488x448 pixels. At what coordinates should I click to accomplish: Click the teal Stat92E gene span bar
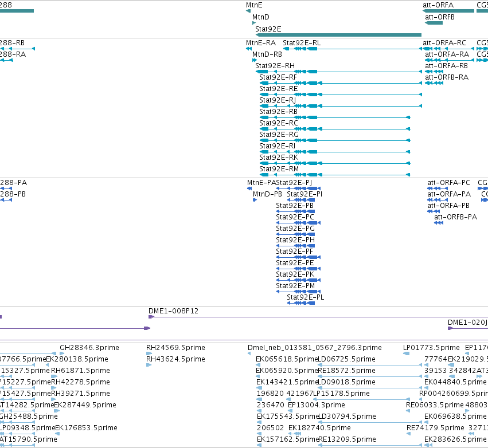point(338,35)
